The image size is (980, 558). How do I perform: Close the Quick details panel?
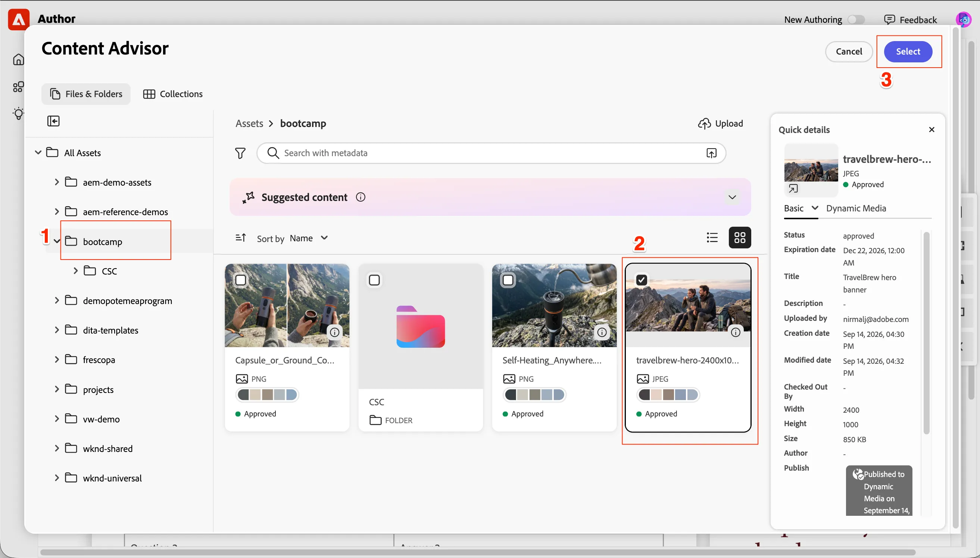(x=932, y=130)
